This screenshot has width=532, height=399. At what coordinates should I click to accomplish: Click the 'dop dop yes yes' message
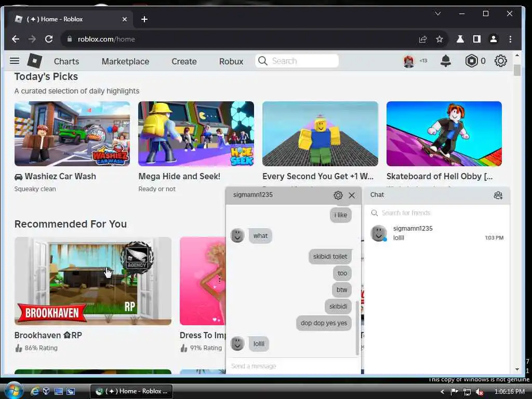click(x=324, y=323)
